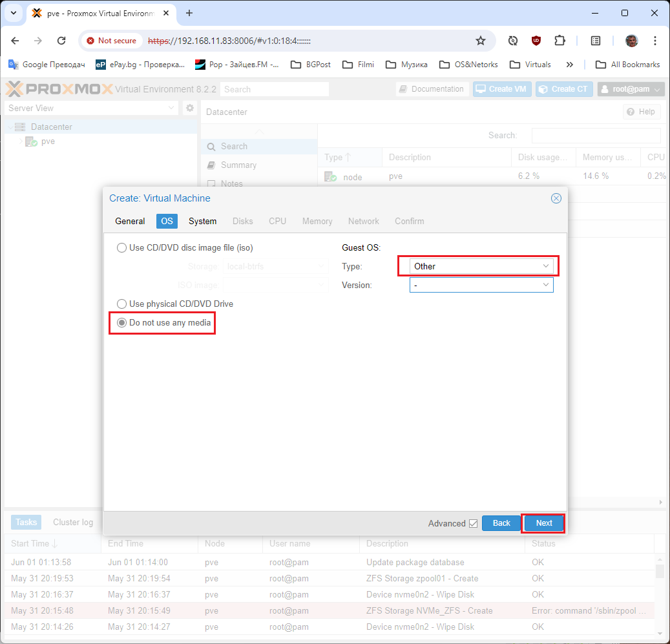The width and height of the screenshot is (670, 644).
Task: Open the OS&Netorks bookmarks folder
Action: point(469,65)
